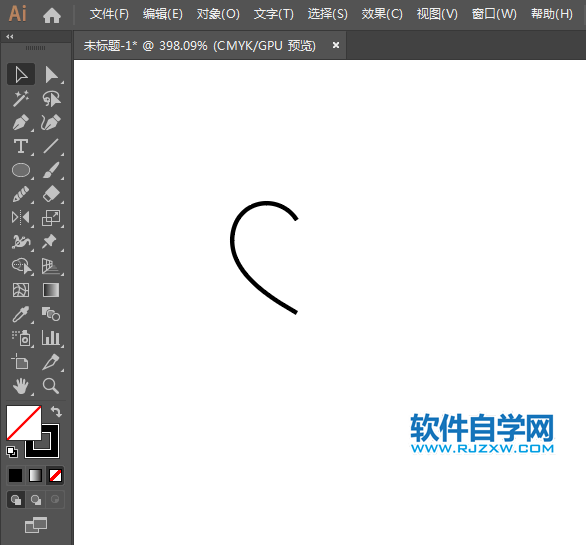Select the Symbol Sprayer tool
The width and height of the screenshot is (586, 545).
[21, 338]
